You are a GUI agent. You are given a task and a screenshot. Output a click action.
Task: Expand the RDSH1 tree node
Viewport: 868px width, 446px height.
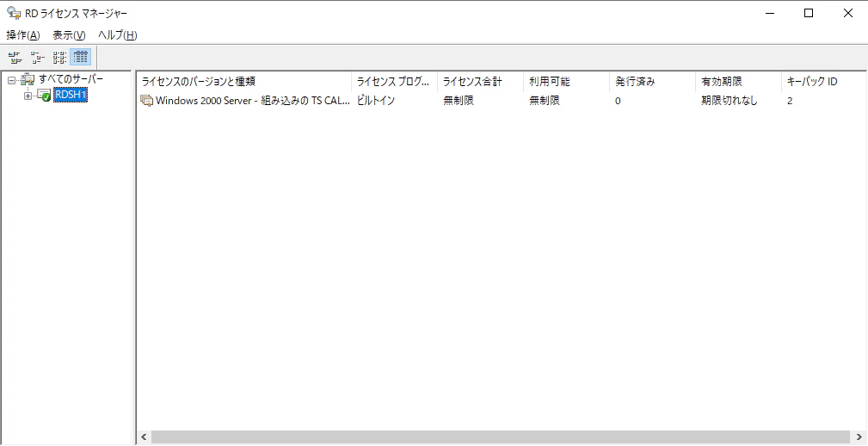28,96
